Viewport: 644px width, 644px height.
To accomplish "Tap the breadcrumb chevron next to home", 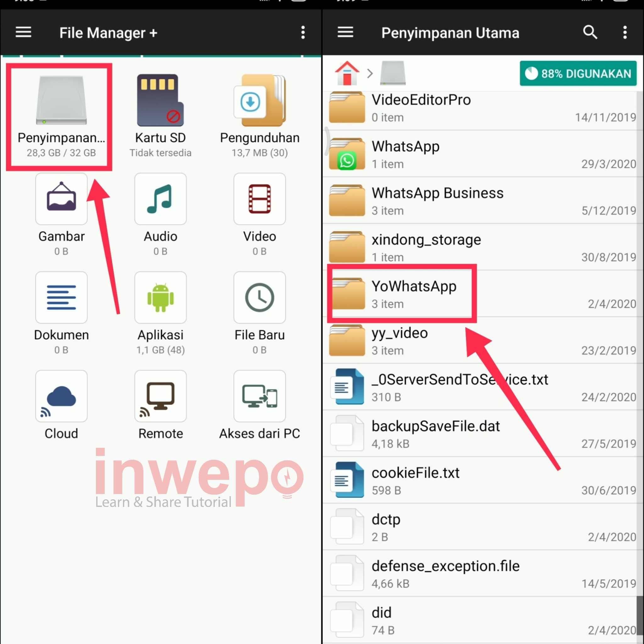I will [x=370, y=73].
